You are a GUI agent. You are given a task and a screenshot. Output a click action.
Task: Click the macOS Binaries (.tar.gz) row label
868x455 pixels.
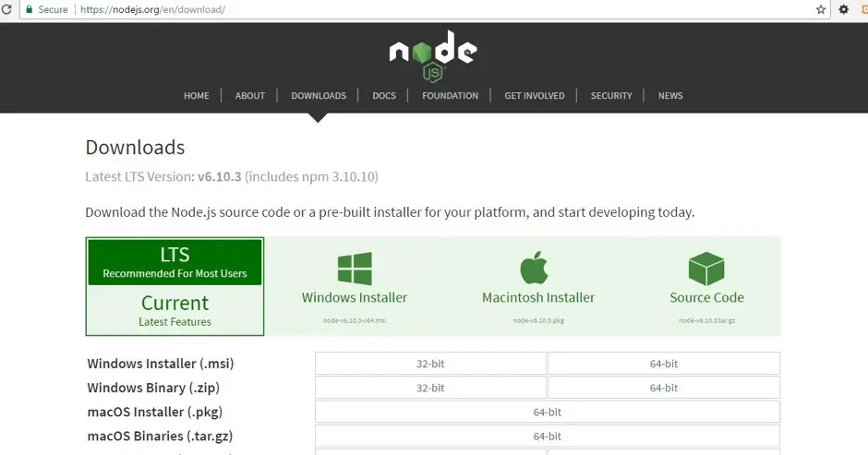tap(160, 437)
